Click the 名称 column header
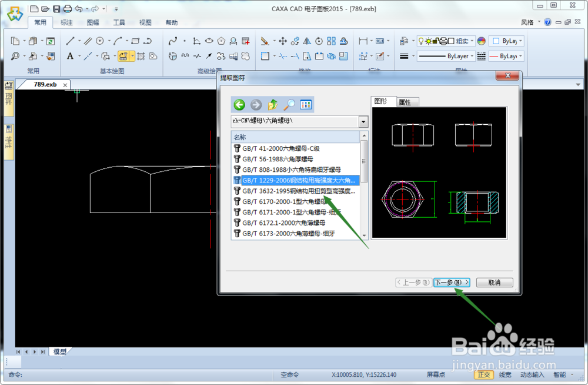Image resolution: width=588 pixels, height=385 pixels. [296, 137]
